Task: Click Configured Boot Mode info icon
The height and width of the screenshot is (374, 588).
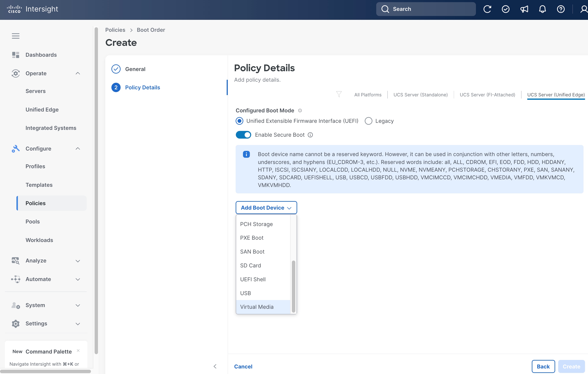Action: point(300,110)
